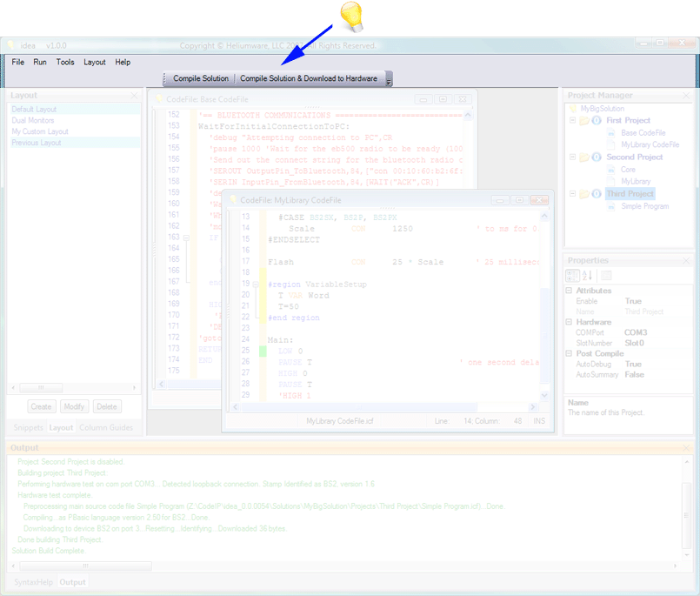Collapse the Post Compile section

569,353
